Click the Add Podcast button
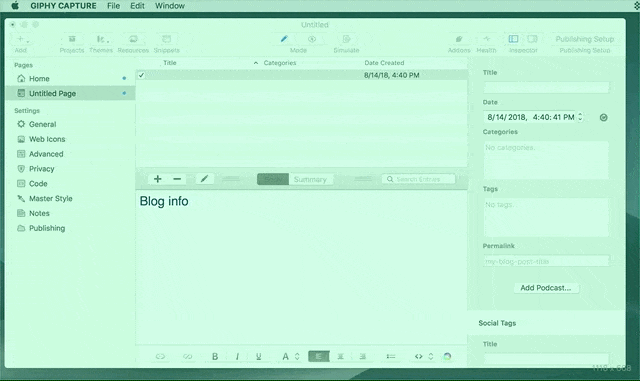This screenshot has height=381, width=640. (x=546, y=288)
